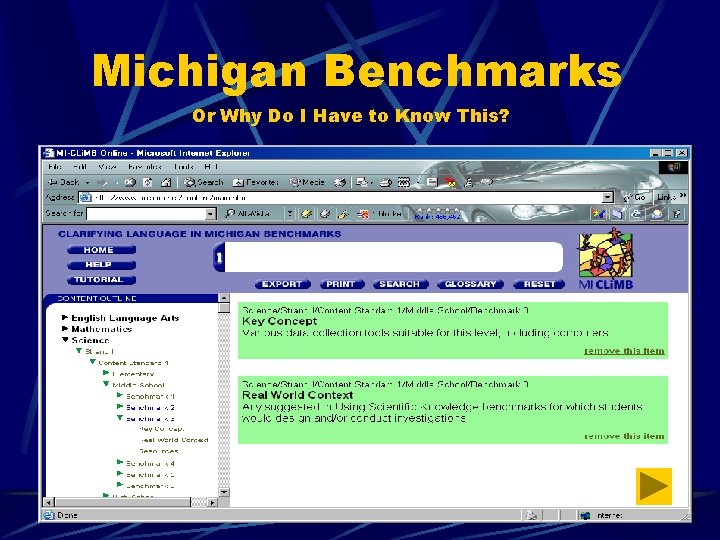The width and height of the screenshot is (720, 540).
Task: Expand Benchmark 4 under Middle School
Action: click(120, 462)
